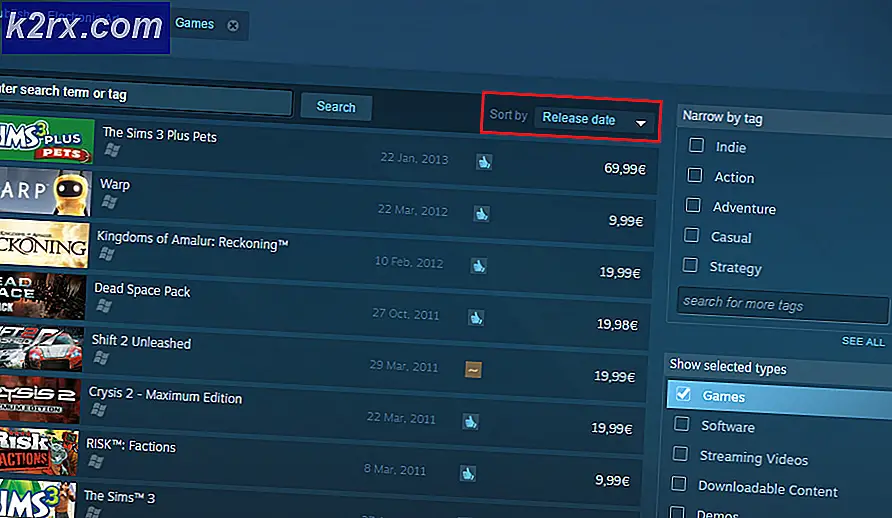Click the 29 Mar, 2011 release date
Viewport: 892px width, 518px height.
404,366
